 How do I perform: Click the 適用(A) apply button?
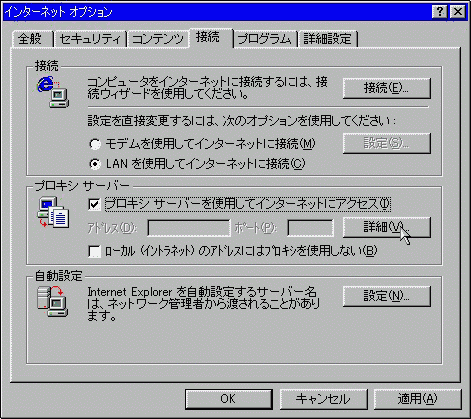click(x=417, y=399)
